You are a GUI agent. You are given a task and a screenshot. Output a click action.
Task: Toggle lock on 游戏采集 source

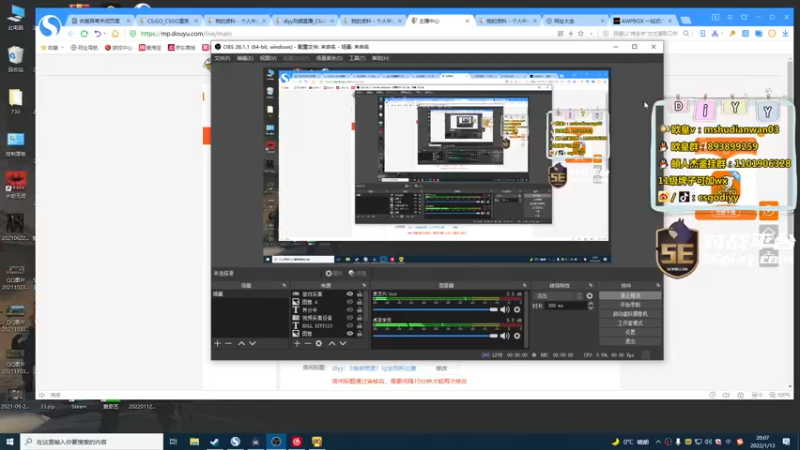click(x=360, y=294)
